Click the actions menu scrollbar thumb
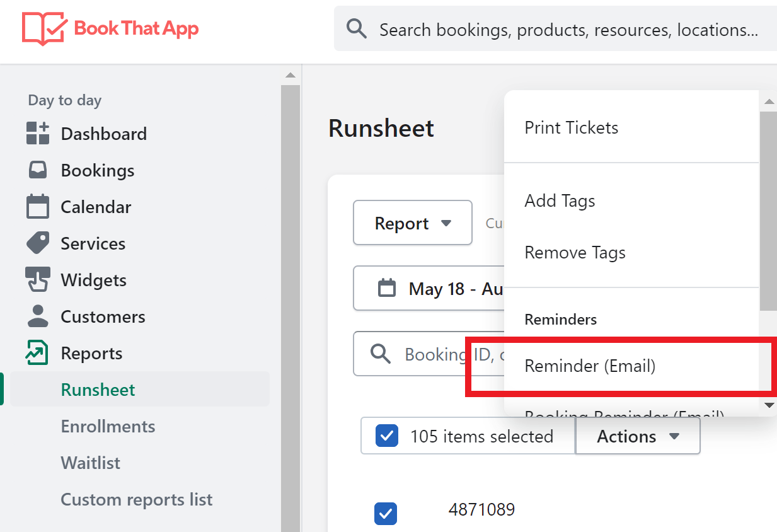777x532 pixels. (769, 211)
